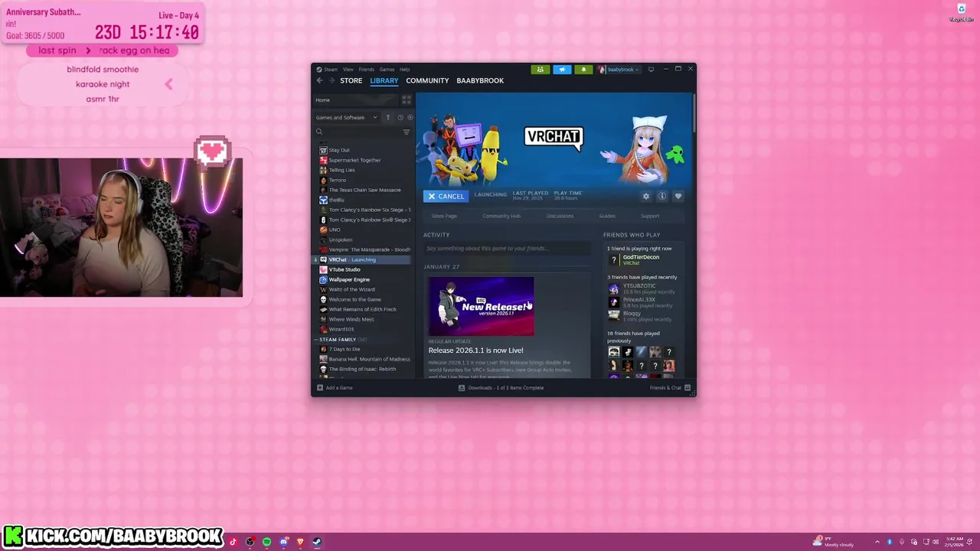Image resolution: width=980 pixels, height=551 pixels.
Task: Open VRChat Guides link
Action: pos(607,216)
